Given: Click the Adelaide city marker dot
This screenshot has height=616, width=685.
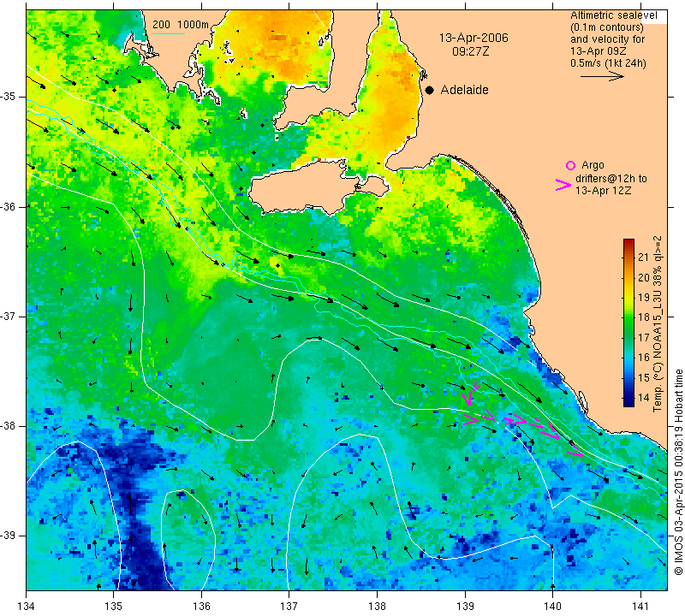Looking at the screenshot, I should coord(430,90).
